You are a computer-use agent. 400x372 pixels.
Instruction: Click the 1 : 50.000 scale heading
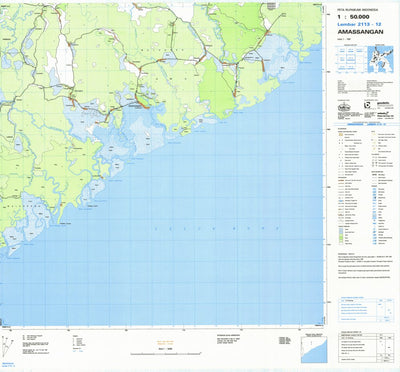353,17
